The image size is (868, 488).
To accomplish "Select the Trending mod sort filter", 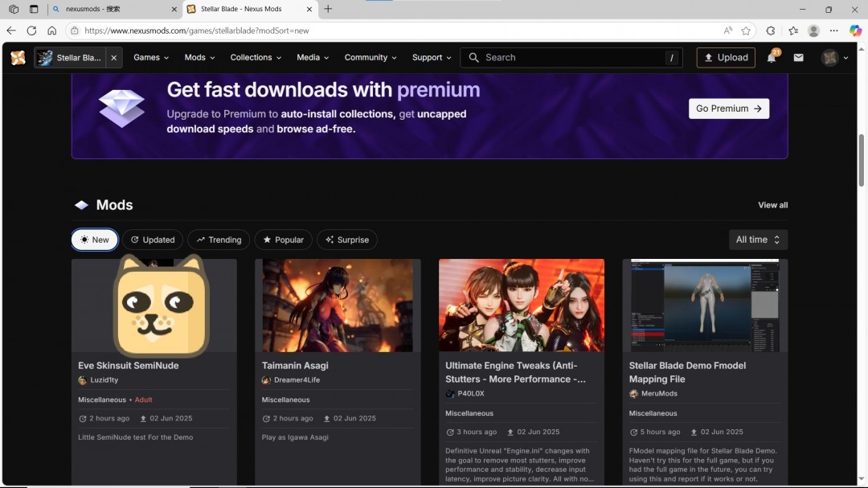I will (x=219, y=240).
